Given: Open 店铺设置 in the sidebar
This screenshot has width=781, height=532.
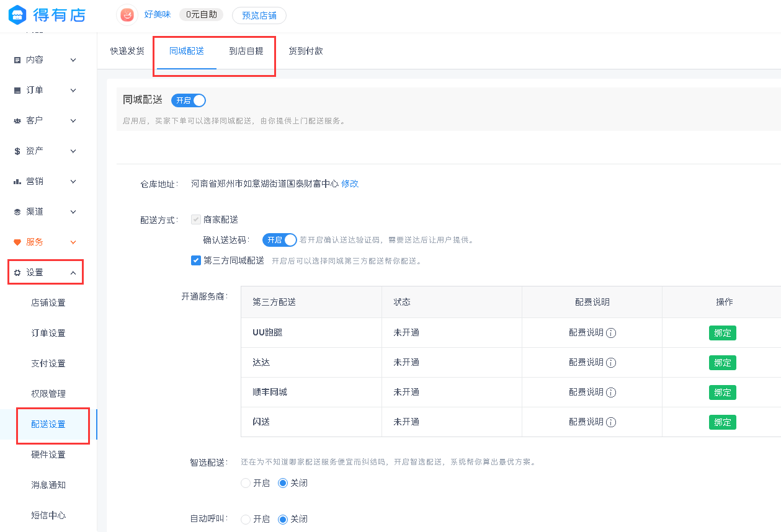Looking at the screenshot, I should pos(48,303).
